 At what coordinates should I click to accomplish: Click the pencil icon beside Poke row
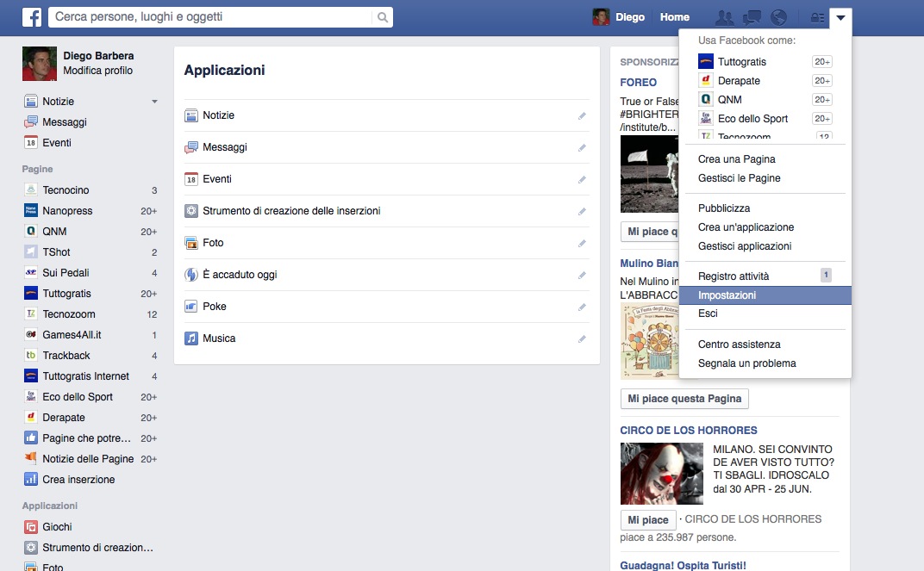click(582, 307)
